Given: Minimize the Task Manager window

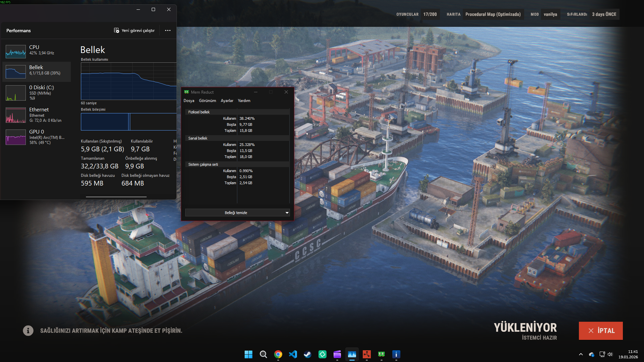Looking at the screenshot, I should click(x=138, y=9).
